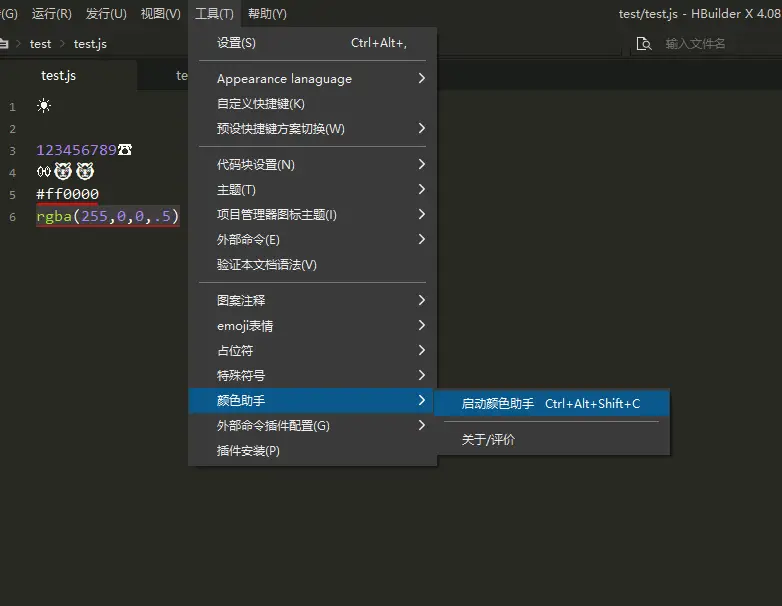Expand the 主题(T) submenu

click(313, 190)
